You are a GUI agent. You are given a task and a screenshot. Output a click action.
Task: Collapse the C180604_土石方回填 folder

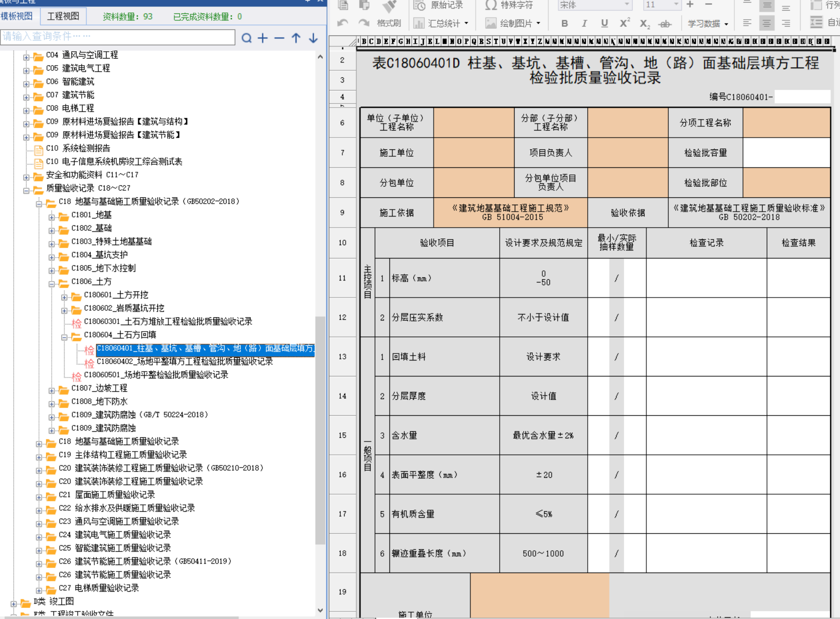pos(65,336)
